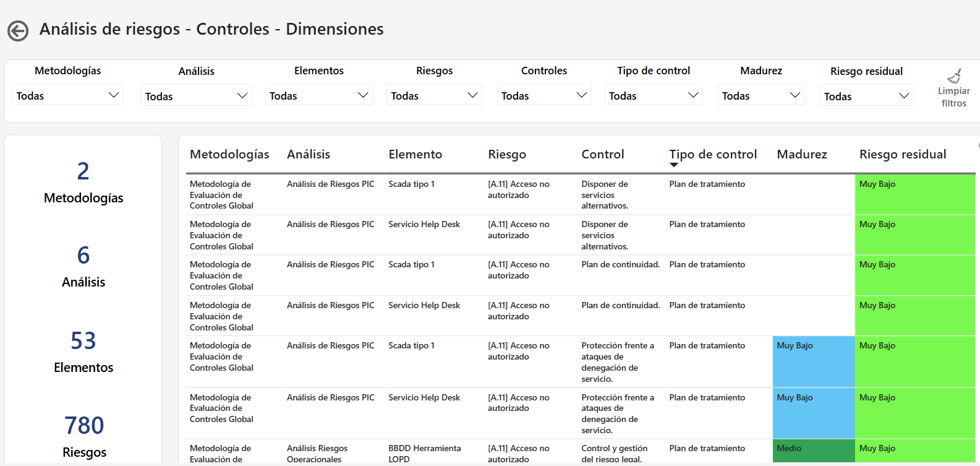Select first row's green Muy Bajo cell
The height and width of the screenshot is (466, 980).
(914, 194)
